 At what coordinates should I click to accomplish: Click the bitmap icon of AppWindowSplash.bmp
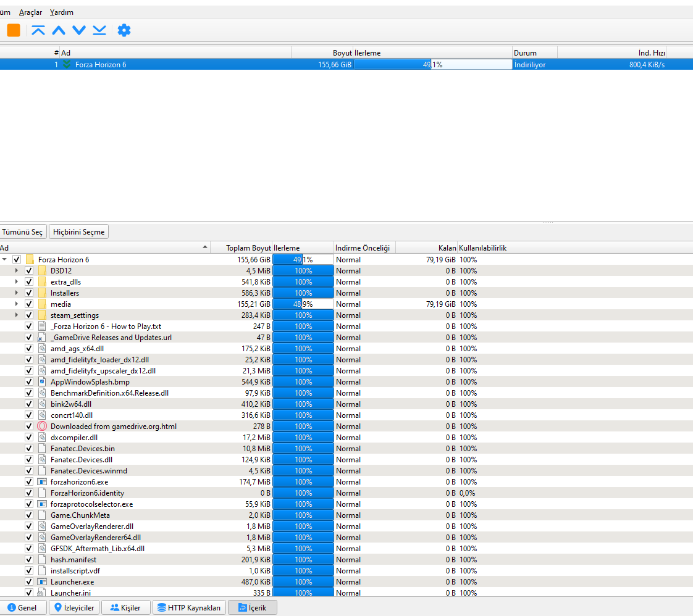point(43,381)
